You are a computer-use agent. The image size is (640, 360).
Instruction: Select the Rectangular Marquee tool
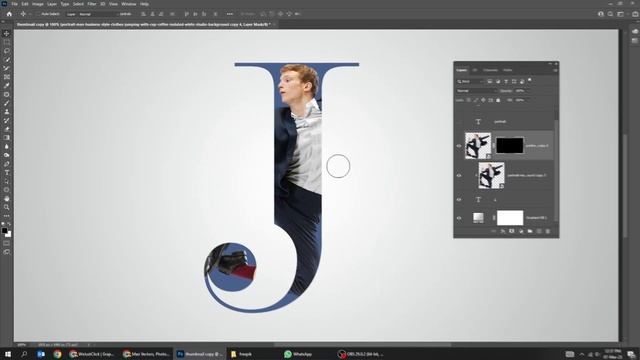pos(7,42)
